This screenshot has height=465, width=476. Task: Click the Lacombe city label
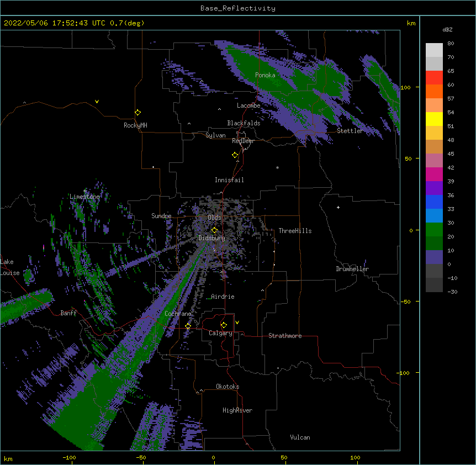(248, 105)
